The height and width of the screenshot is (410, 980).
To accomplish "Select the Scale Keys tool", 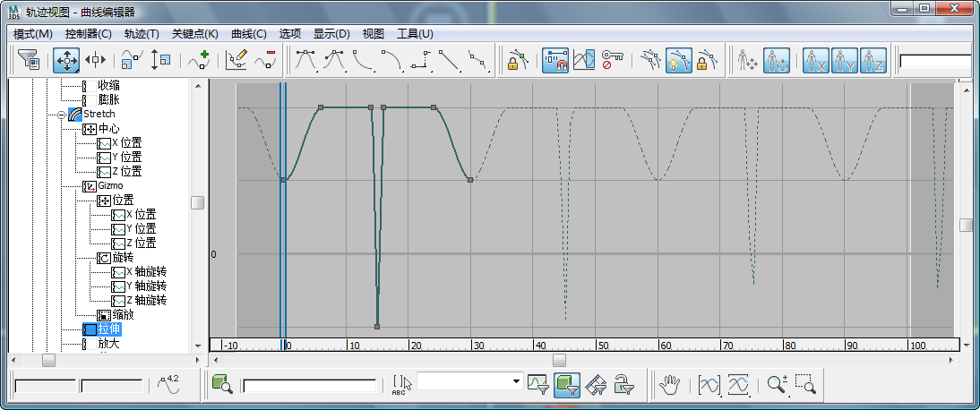I will tap(133, 61).
